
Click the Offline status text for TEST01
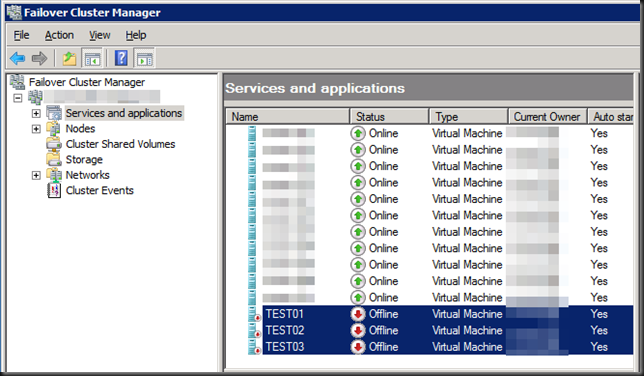tap(384, 314)
